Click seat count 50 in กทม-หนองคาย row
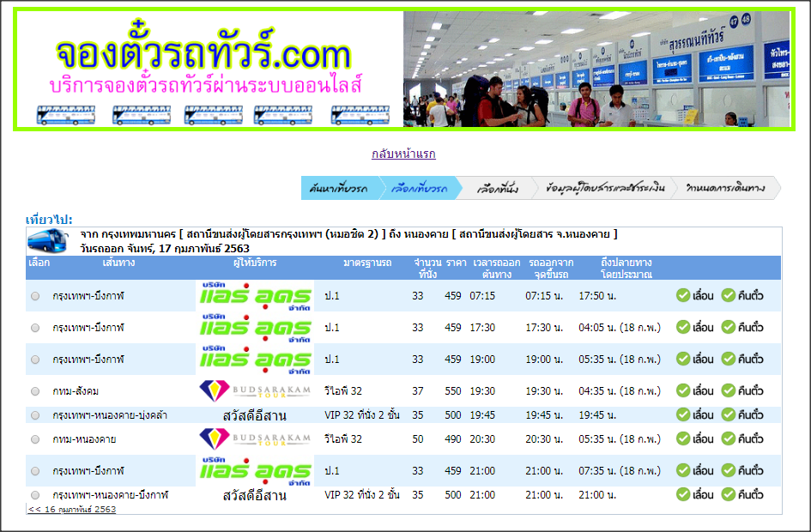Screen dimensions: 811x532 tap(418, 439)
